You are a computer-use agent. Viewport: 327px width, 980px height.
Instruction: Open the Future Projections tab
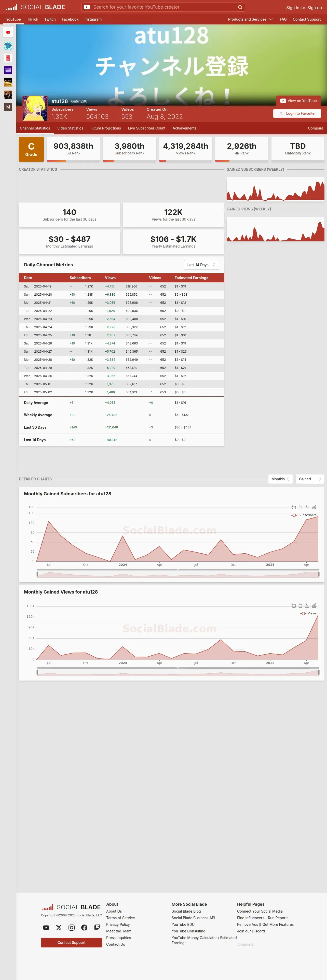pos(105,128)
